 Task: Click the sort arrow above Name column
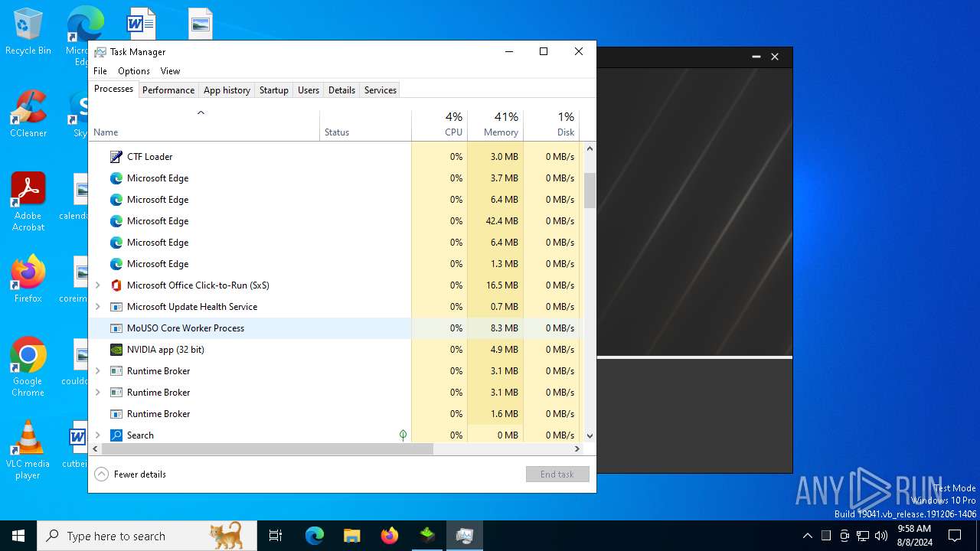coord(201,113)
